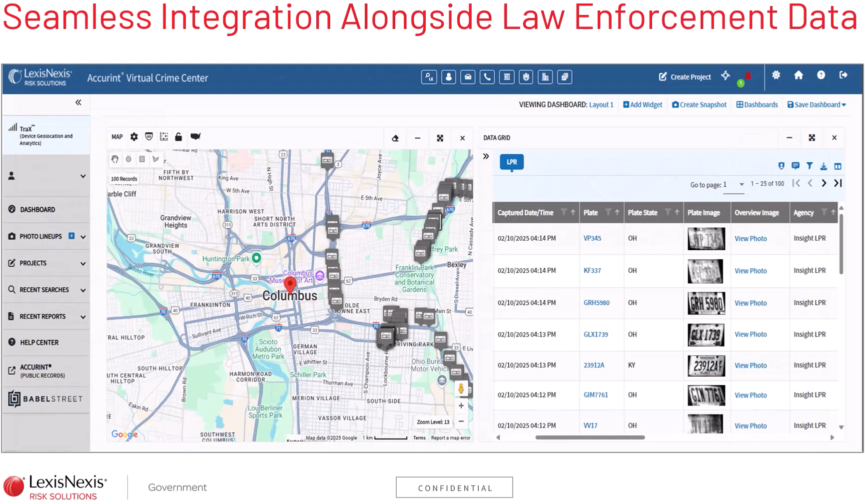Open the phone search icon
Screen dimensions: 865x504
pos(487,77)
